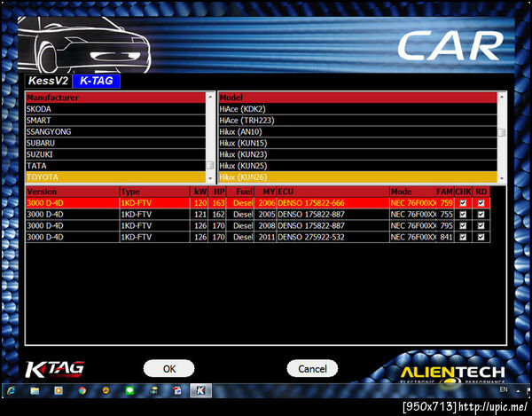The image size is (532, 416).
Task: Choose Hilux (KUN23) model
Action: 357,154
